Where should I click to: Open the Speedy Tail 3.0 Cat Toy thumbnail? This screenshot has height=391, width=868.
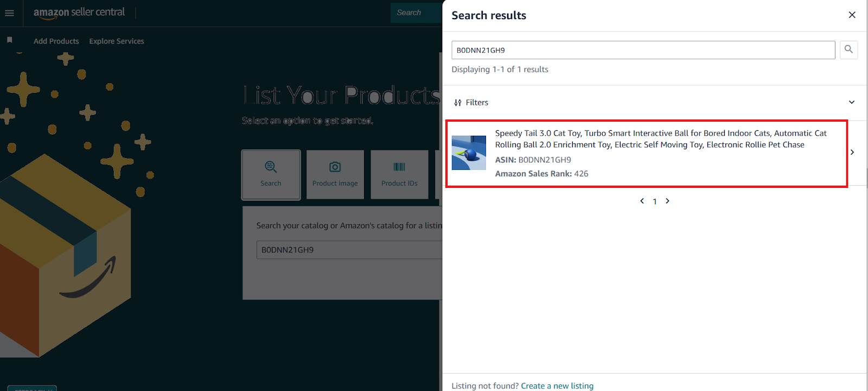(469, 153)
